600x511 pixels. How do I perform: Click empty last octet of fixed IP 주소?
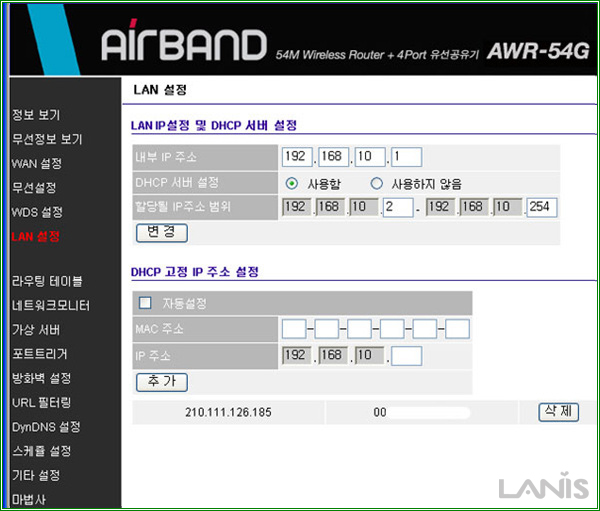click(406, 356)
